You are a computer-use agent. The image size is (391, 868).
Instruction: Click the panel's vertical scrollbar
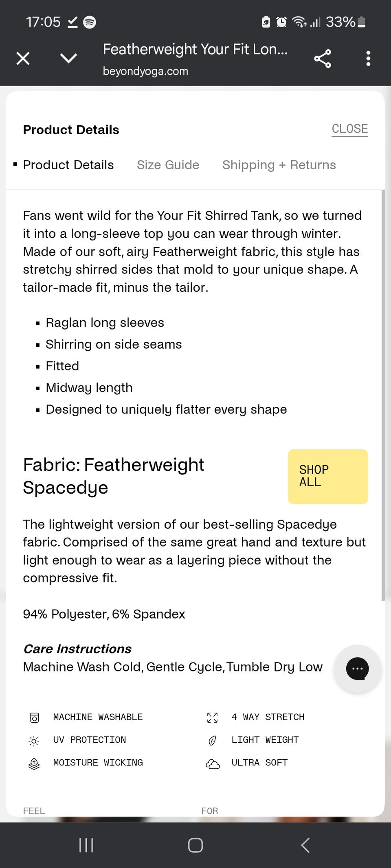pyautogui.click(x=383, y=395)
